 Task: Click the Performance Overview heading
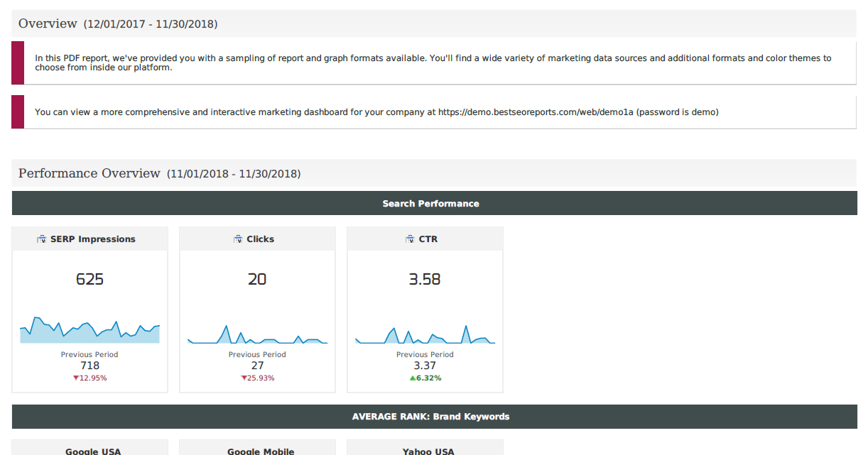(x=89, y=174)
